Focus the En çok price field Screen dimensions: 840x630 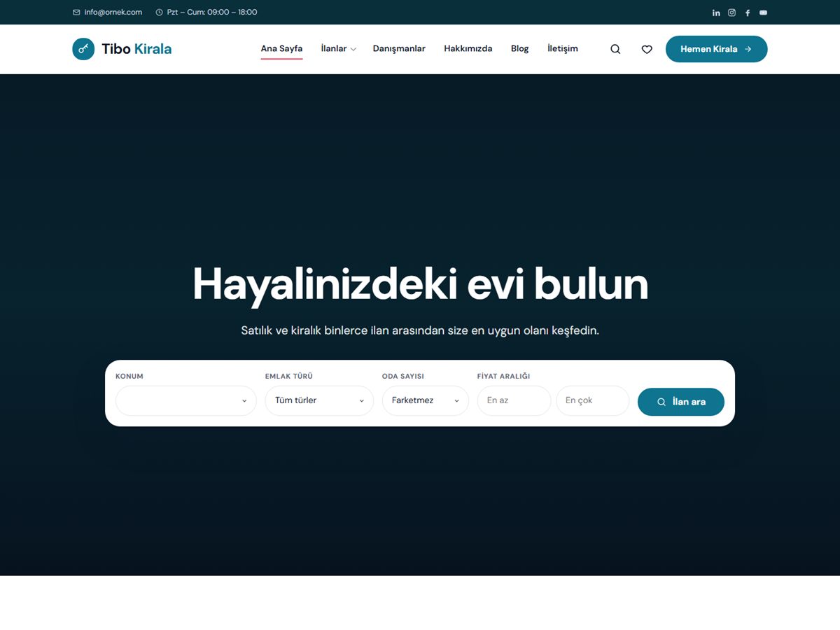pyautogui.click(x=593, y=400)
